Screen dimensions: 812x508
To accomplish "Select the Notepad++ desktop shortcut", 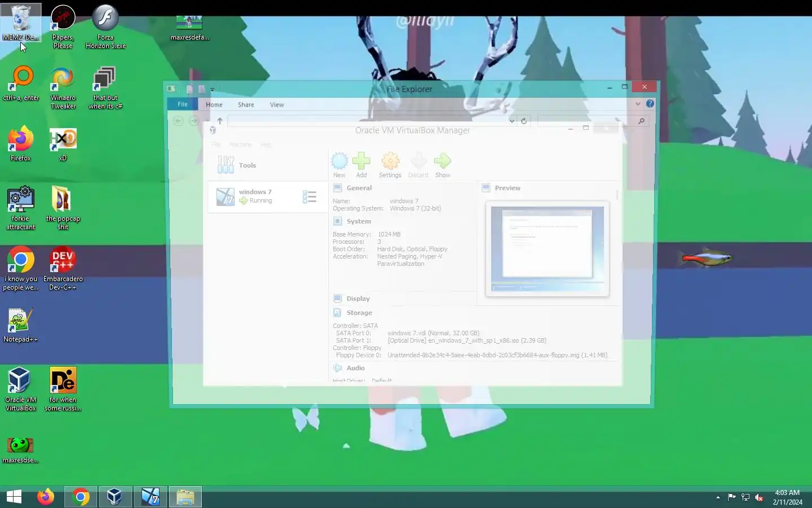I will [21, 325].
